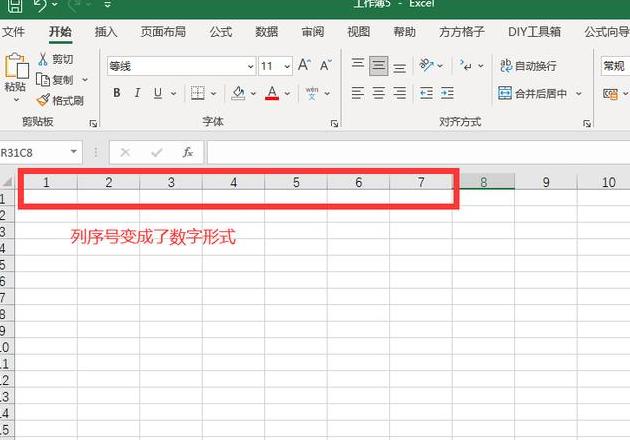Switch to the 页面布局 tab

click(x=163, y=32)
